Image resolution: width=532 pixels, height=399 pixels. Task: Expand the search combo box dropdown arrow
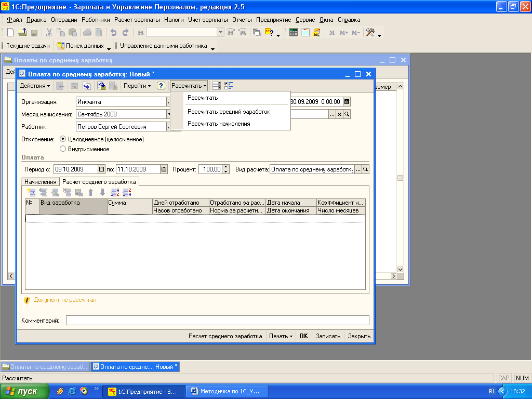tap(220, 32)
